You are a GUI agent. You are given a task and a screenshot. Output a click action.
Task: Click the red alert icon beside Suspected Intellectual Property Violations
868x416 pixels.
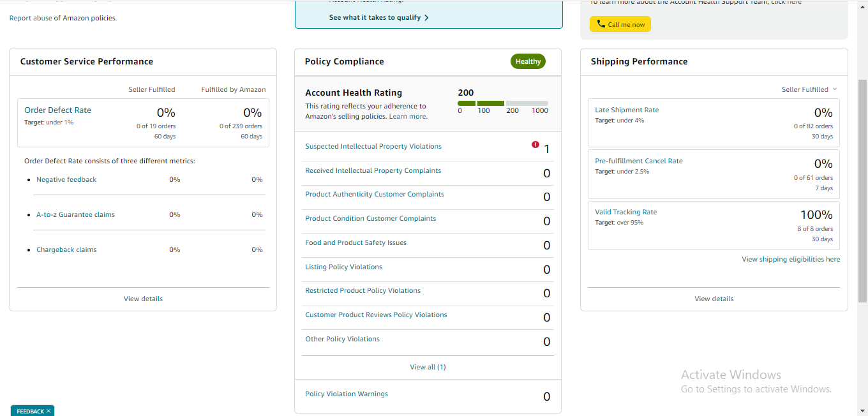click(535, 144)
